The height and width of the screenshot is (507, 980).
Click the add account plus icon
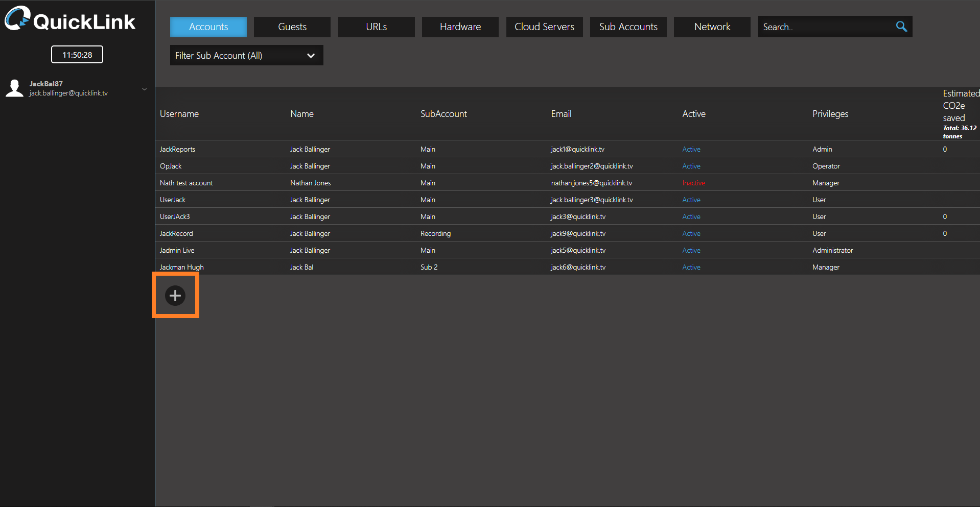pos(175,296)
